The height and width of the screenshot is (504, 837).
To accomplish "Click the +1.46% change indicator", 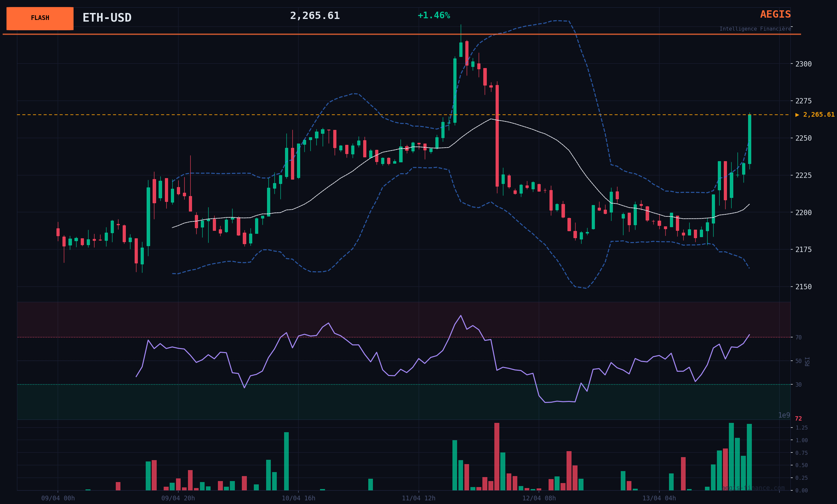I will [433, 16].
